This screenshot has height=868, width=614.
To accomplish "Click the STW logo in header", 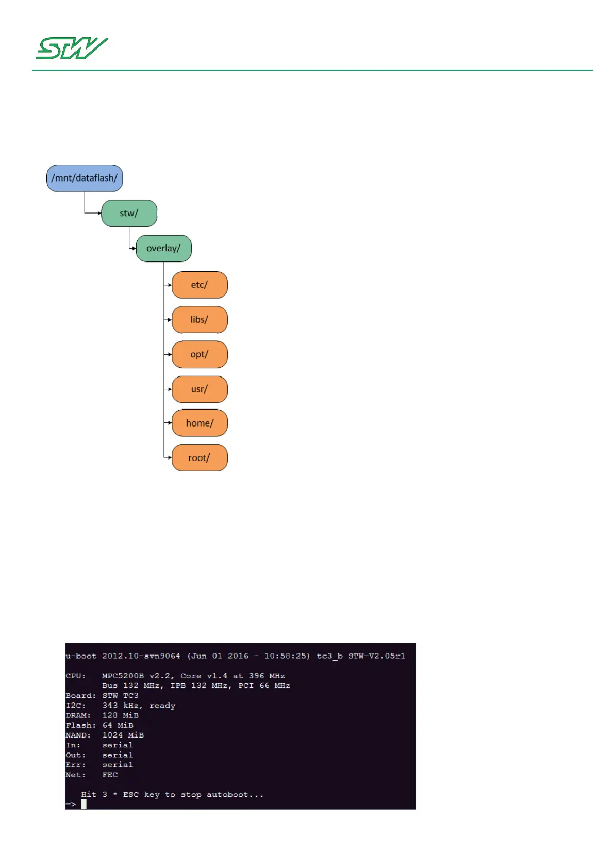I will (x=72, y=48).
